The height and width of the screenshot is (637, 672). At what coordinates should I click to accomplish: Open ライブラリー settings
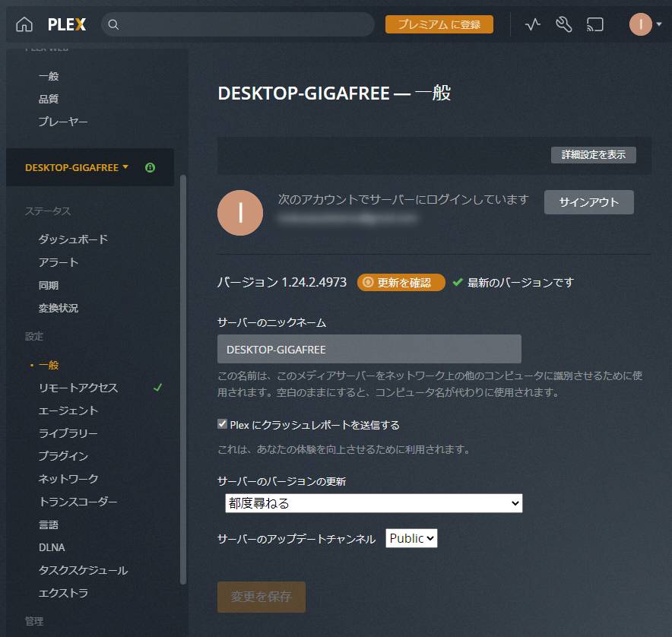point(68,433)
